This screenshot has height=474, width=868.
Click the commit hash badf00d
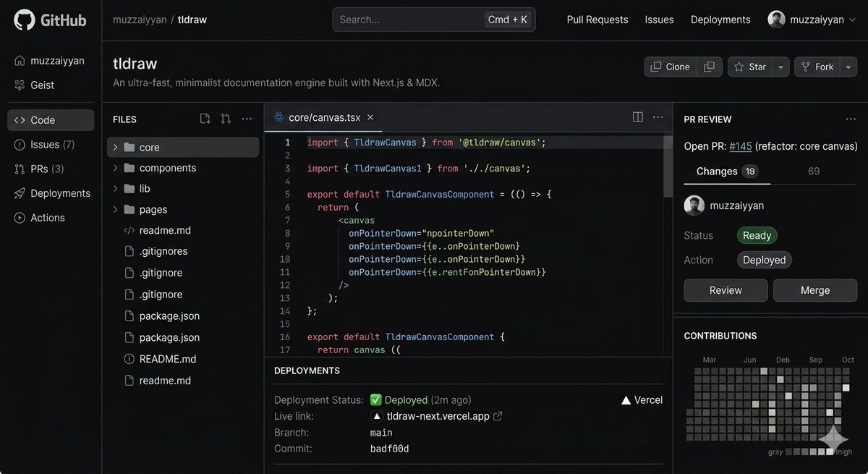tap(389, 449)
